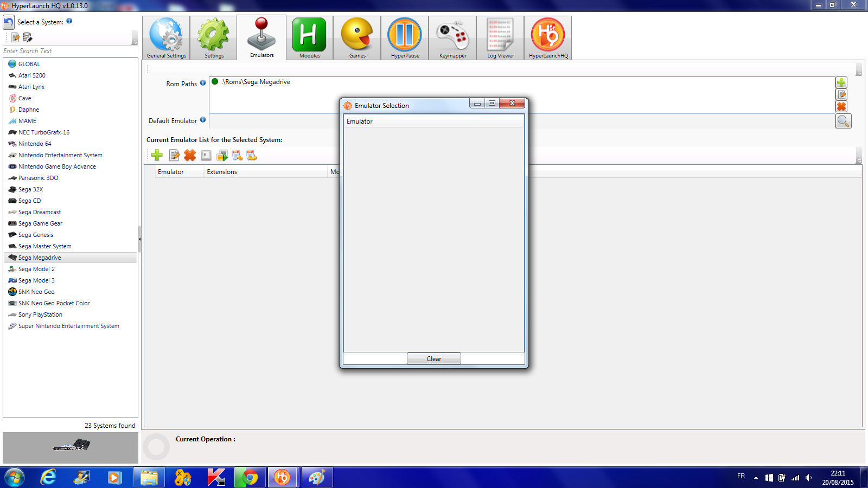Image resolution: width=868 pixels, height=488 pixels.
Task: Open the Keymapper tab
Action: (452, 37)
